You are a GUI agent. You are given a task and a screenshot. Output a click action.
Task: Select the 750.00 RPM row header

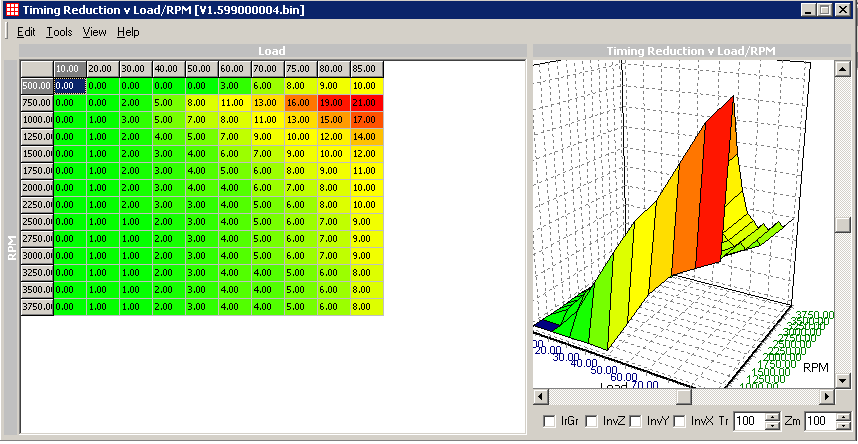tap(37, 102)
